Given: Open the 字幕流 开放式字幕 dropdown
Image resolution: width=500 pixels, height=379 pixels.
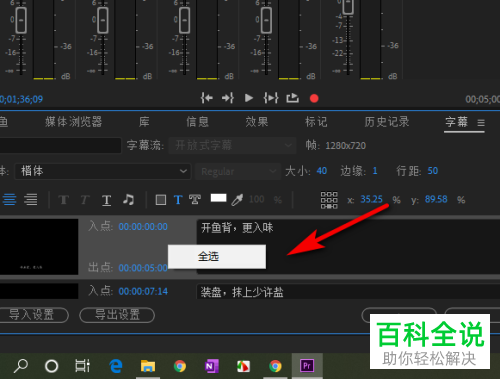Looking at the screenshot, I should [232, 145].
